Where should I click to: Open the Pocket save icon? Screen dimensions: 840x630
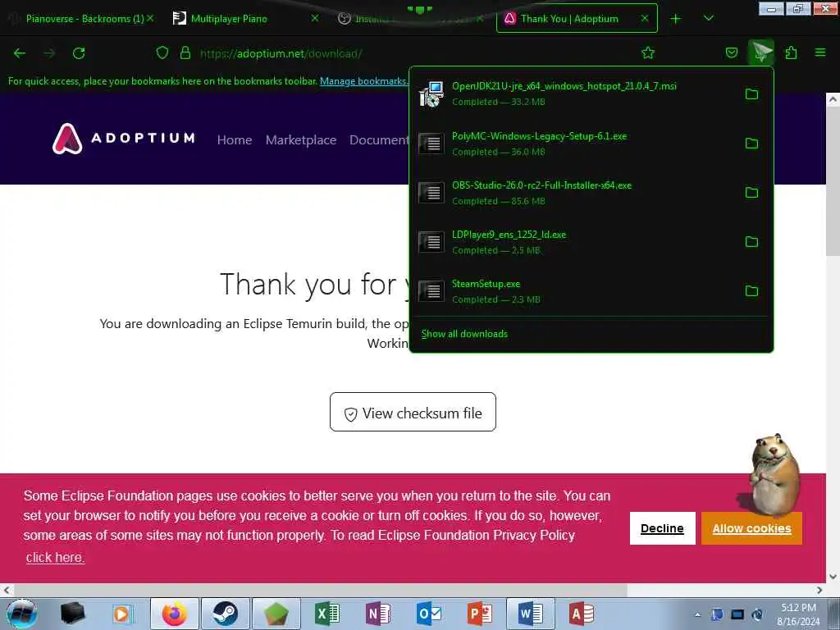[731, 52]
